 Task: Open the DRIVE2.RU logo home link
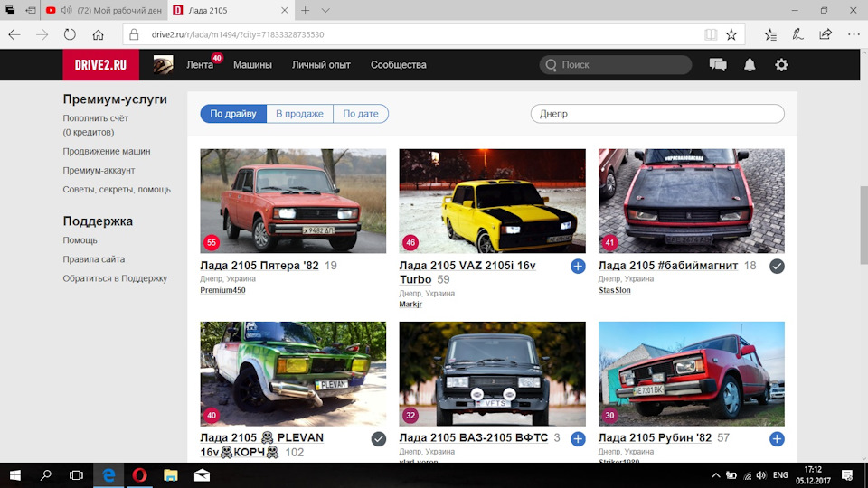(100, 65)
